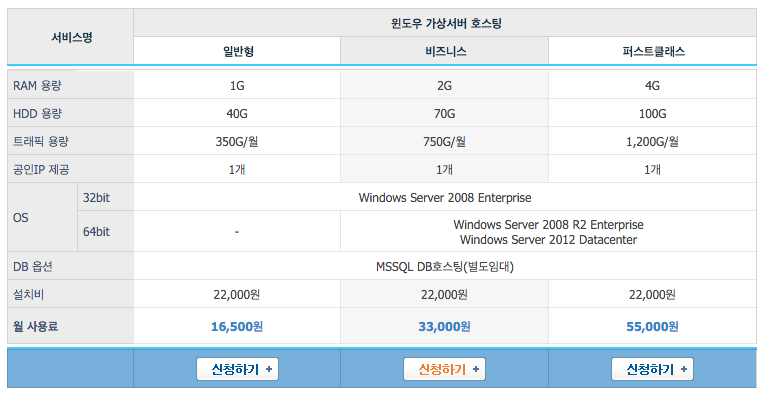764x396 pixels.
Task: Click the 트래픽 용량 row label
Action: (41, 142)
